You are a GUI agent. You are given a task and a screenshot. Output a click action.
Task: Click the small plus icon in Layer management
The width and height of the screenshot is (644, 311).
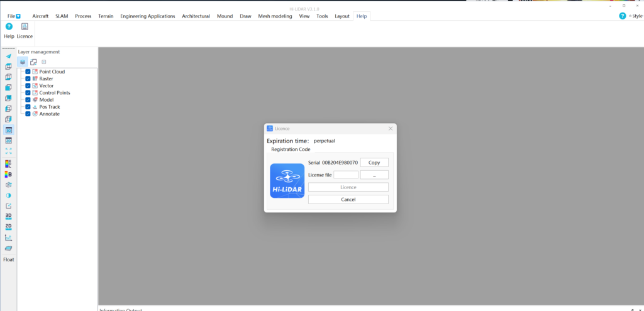[x=44, y=62]
